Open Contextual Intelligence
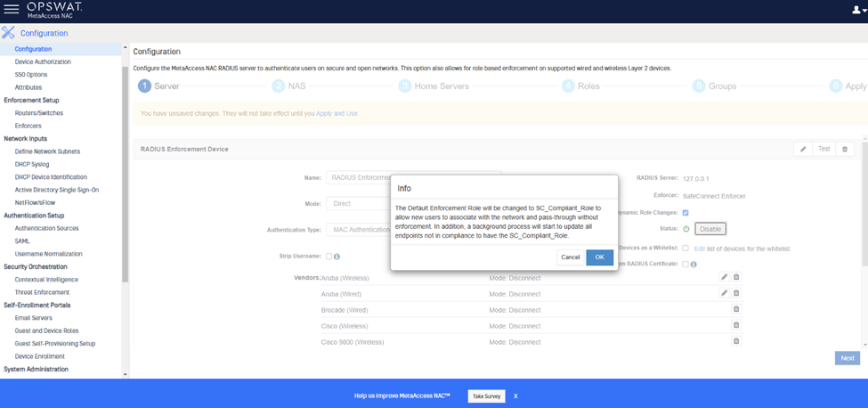The width and height of the screenshot is (868, 408). [46, 280]
